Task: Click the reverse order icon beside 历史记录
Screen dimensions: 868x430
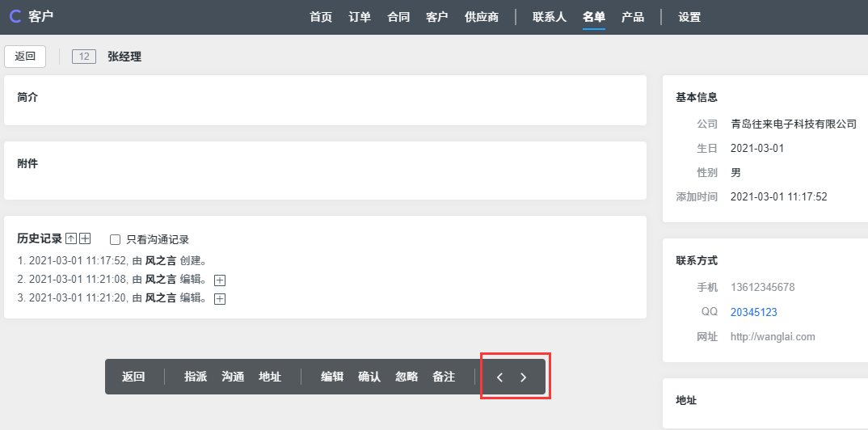Action: pyautogui.click(x=71, y=238)
